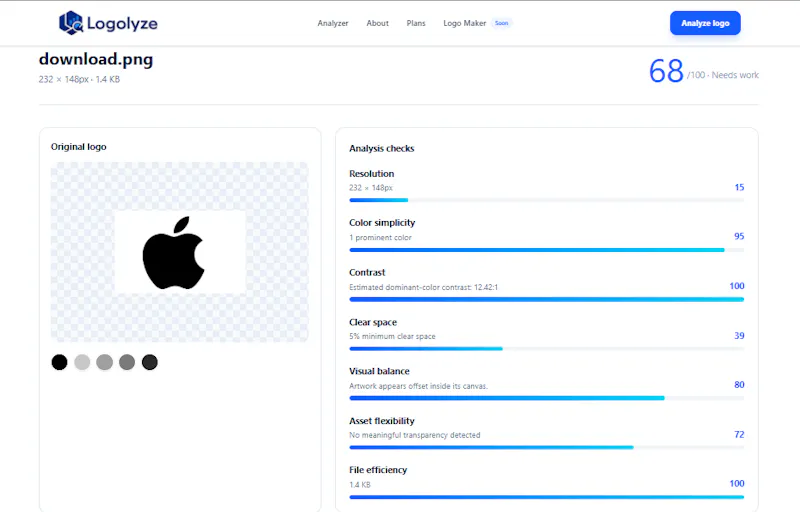Image resolution: width=800 pixels, height=512 pixels.
Task: Click the 'Visual balance' check label
Action: click(x=379, y=371)
